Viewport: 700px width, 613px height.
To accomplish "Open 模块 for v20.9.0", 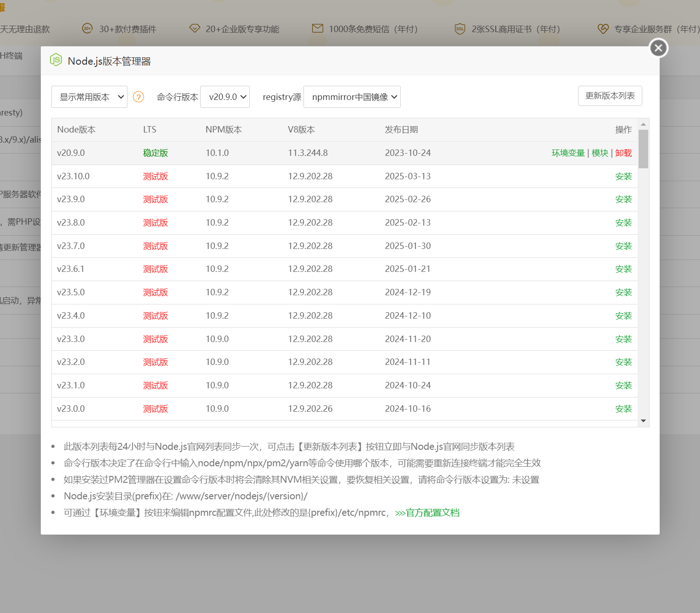I will tap(600, 153).
